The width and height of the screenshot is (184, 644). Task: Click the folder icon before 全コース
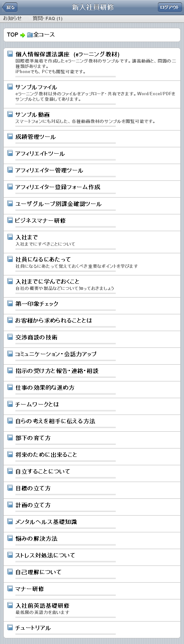click(x=30, y=35)
